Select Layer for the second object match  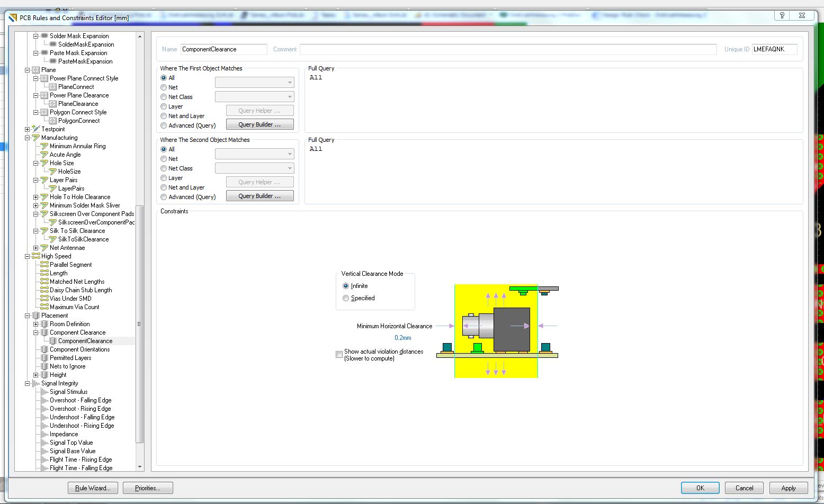[x=164, y=178]
